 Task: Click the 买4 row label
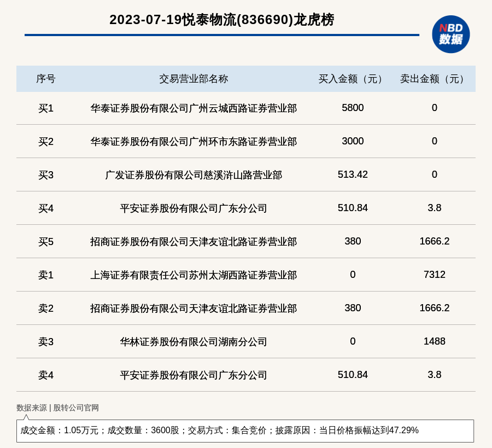46,208
